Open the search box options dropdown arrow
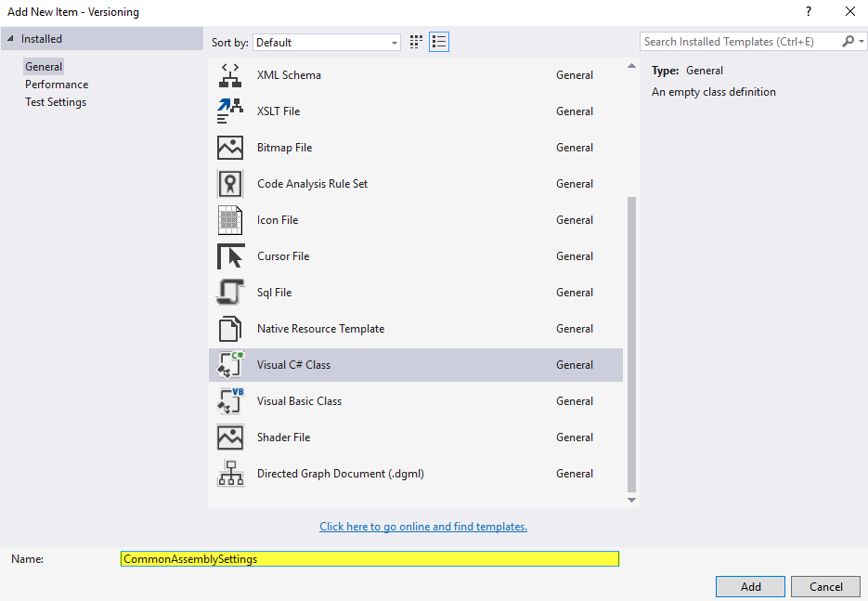Screen dimensions: 868x601 point(860,42)
